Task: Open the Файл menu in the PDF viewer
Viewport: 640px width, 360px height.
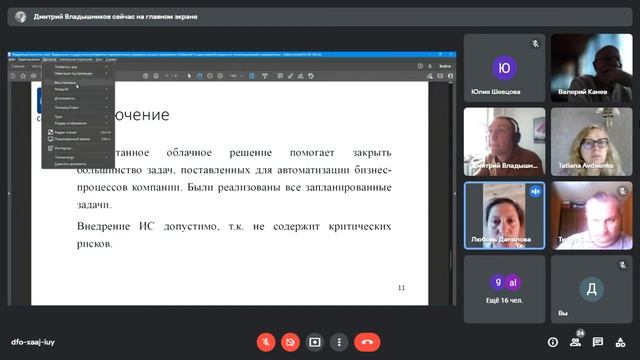Action: (x=12, y=60)
